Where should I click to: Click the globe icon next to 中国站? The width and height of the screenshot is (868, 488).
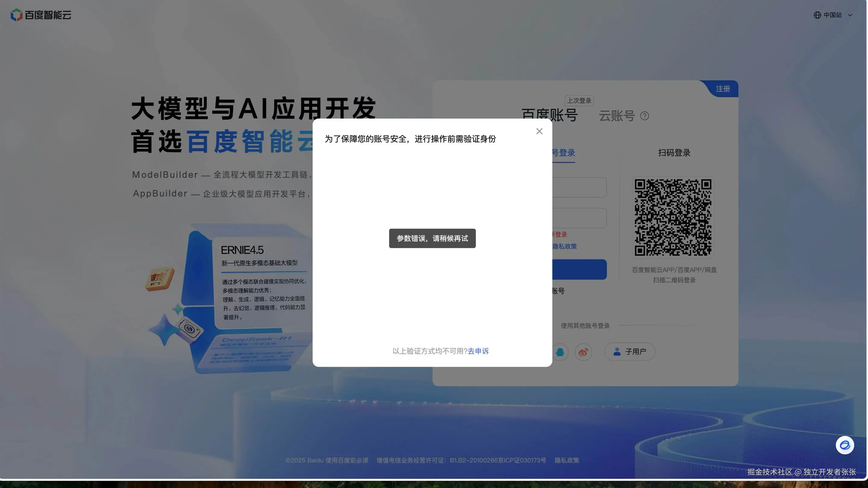(817, 15)
